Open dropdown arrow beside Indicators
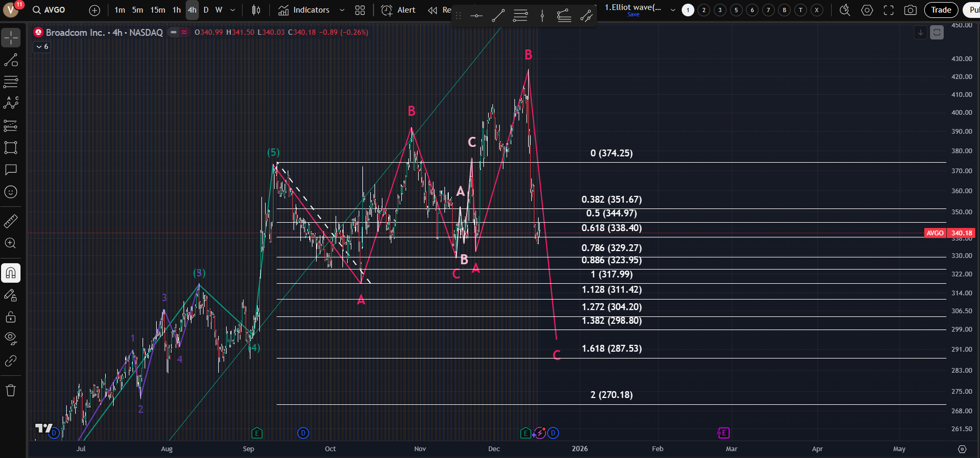This screenshot has height=458, width=980. pyautogui.click(x=342, y=10)
